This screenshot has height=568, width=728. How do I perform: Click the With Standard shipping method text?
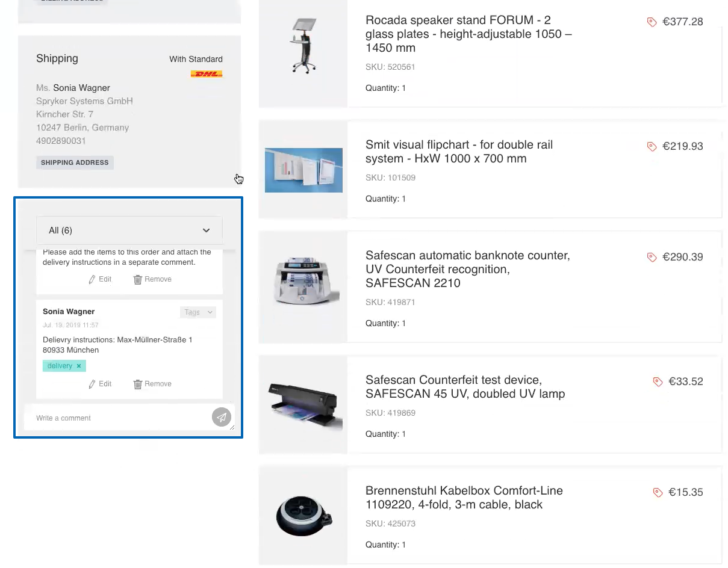point(196,59)
